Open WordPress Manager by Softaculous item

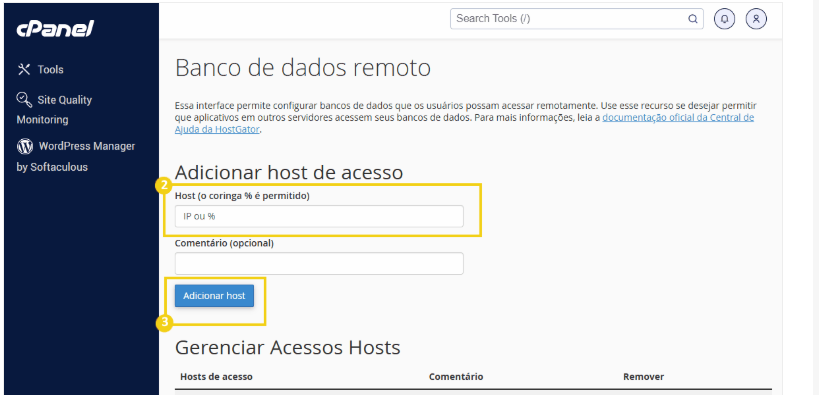[x=76, y=157]
